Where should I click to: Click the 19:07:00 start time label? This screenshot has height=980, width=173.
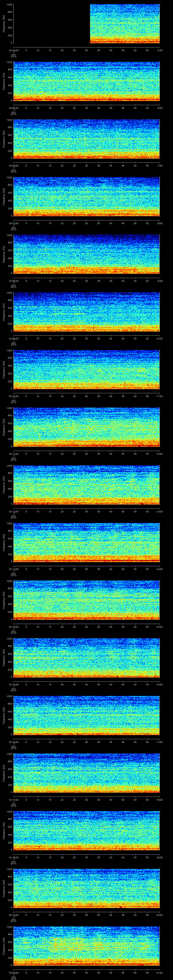[14, 223]
